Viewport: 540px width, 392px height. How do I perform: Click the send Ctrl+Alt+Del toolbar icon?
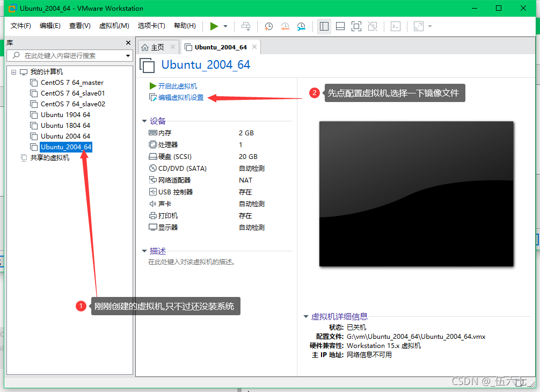[246, 26]
